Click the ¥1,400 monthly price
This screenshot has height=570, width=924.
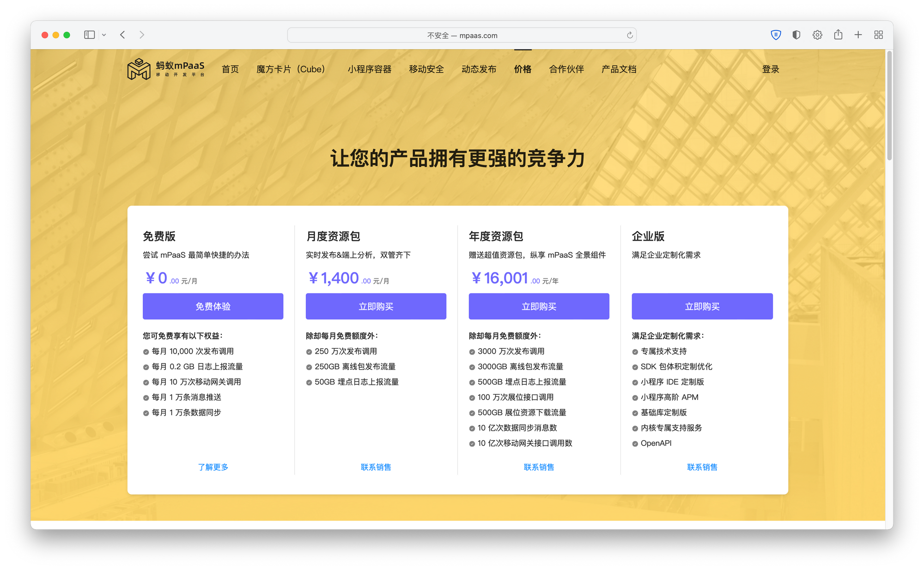point(334,278)
